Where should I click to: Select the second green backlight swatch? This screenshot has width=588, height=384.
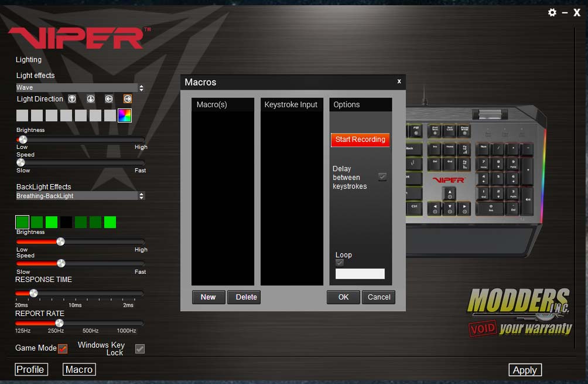[37, 222]
